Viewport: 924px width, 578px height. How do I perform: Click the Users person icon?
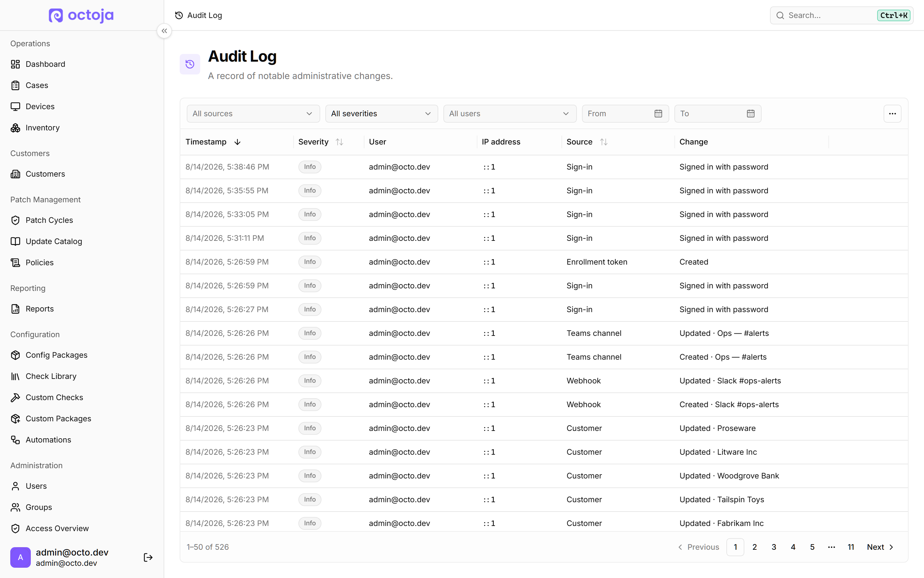15,486
